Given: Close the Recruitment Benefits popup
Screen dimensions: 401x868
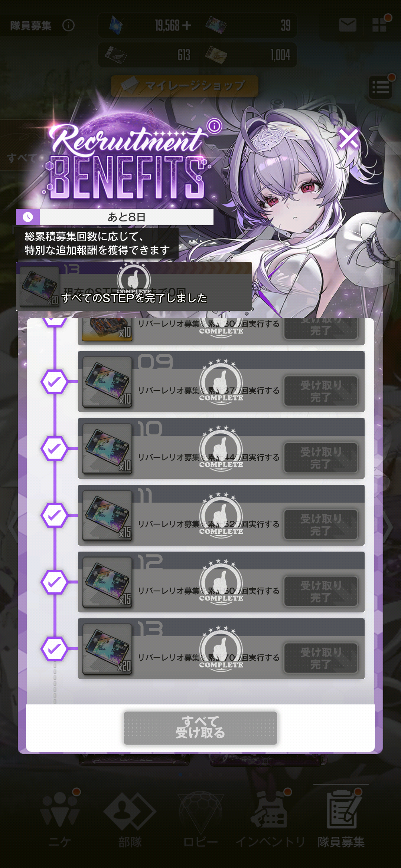Looking at the screenshot, I should pyautogui.click(x=349, y=138).
